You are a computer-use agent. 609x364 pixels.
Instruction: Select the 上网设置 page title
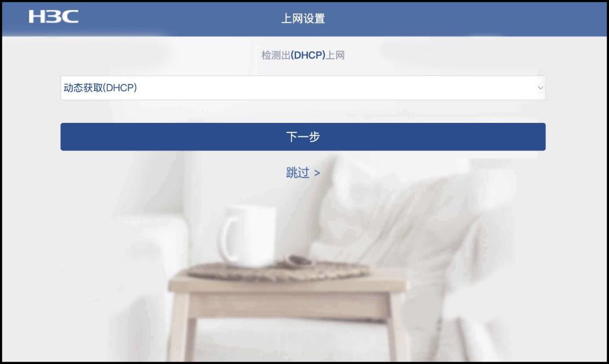303,18
